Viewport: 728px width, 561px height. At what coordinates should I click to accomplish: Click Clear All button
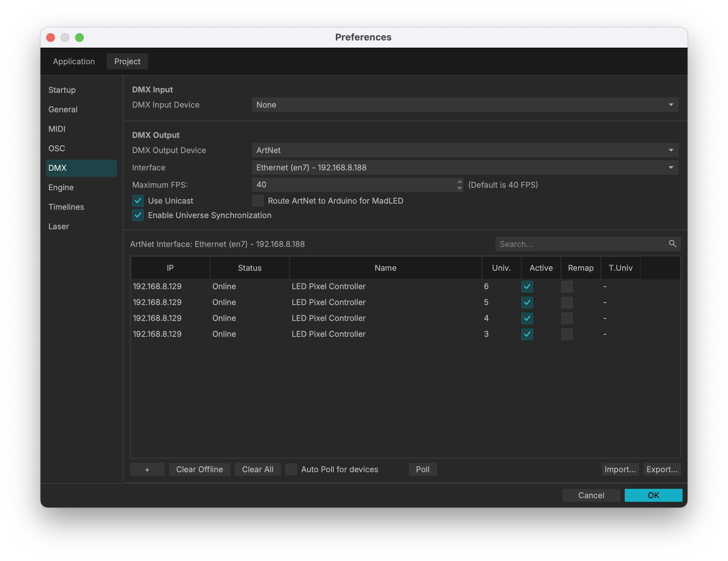(x=257, y=469)
